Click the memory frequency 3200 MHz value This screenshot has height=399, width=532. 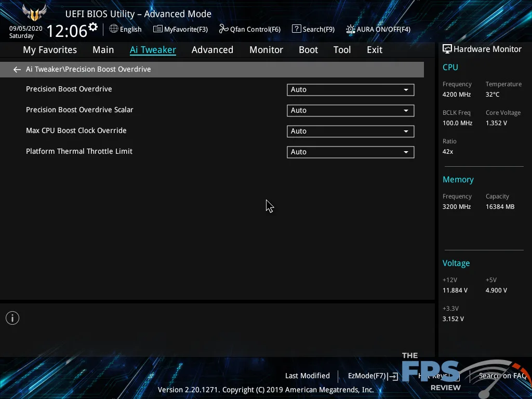pyautogui.click(x=457, y=207)
